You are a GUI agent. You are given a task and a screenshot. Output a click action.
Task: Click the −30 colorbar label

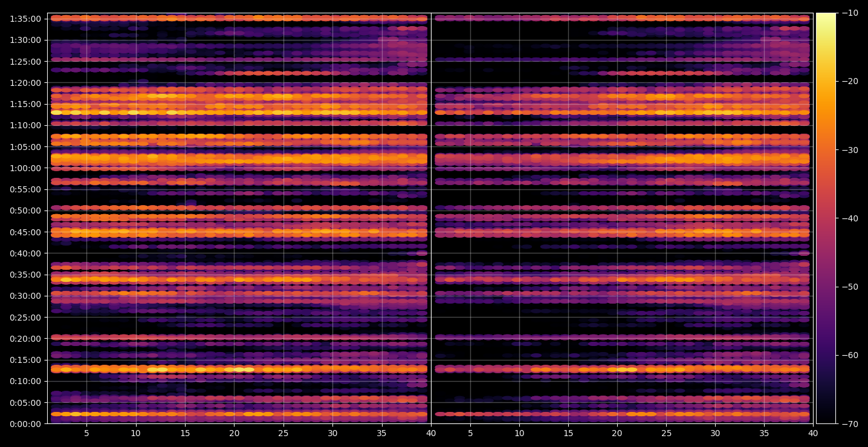(x=849, y=150)
